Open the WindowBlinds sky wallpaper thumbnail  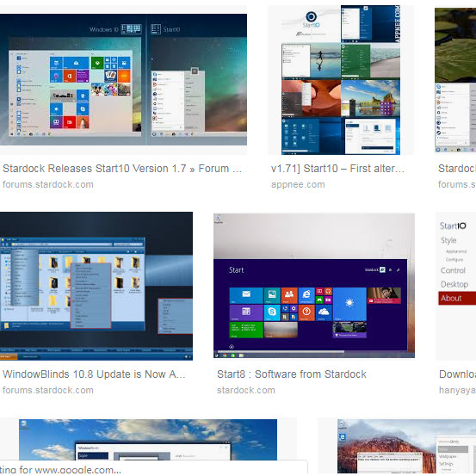tap(148, 440)
